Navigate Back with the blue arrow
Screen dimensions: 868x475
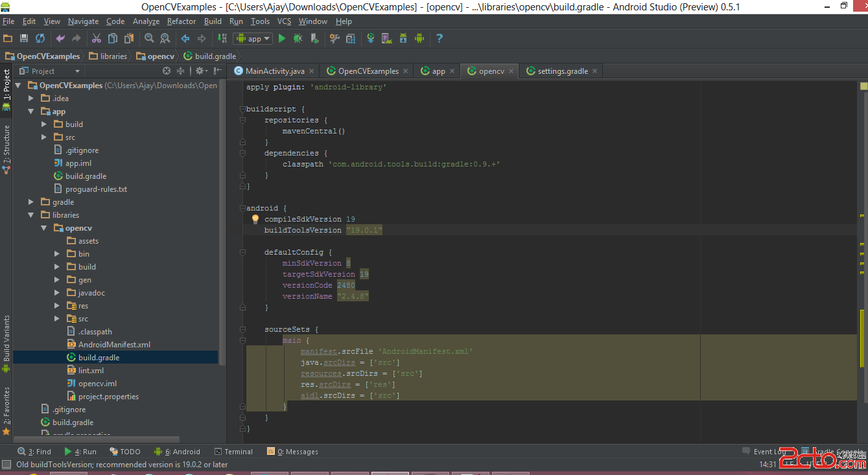click(x=185, y=38)
